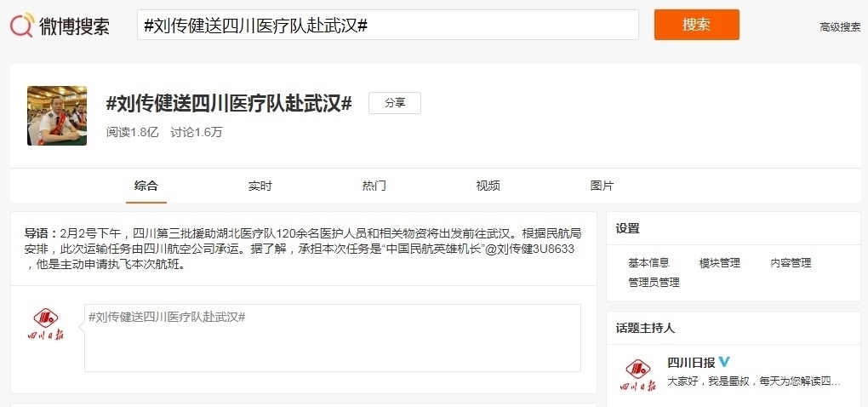This screenshot has width=868, height=407.
Task: Click the topic cover photo thumbnail
Action: click(x=57, y=116)
